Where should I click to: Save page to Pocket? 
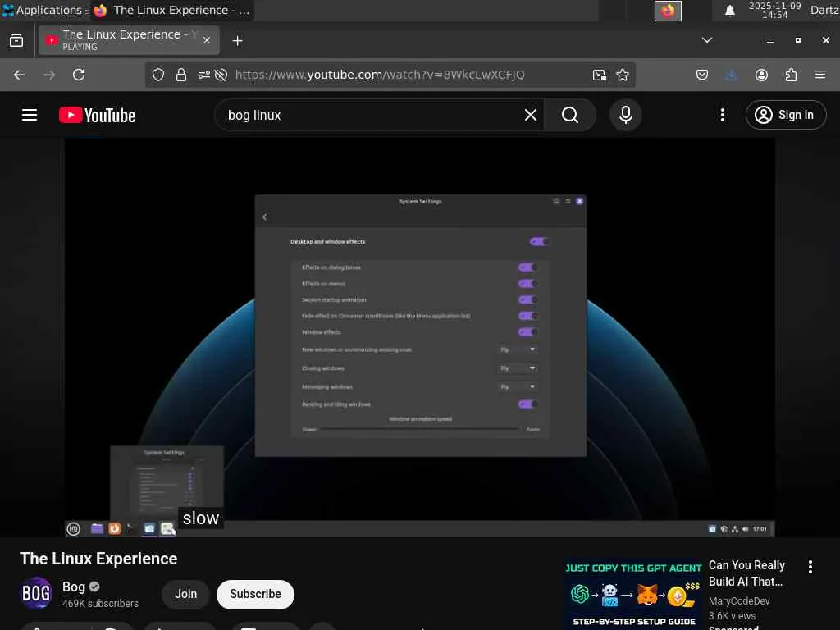click(702, 75)
